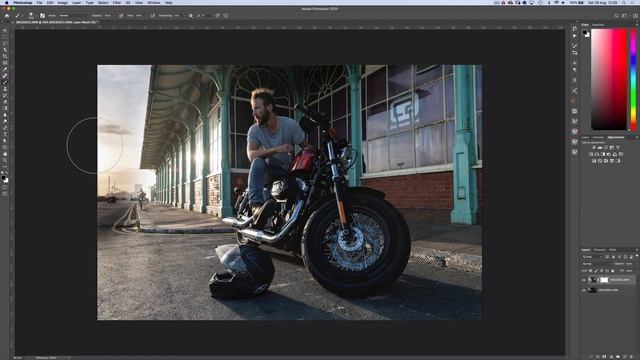Select the Lasso tool
The height and width of the screenshot is (360, 640).
[5, 43]
